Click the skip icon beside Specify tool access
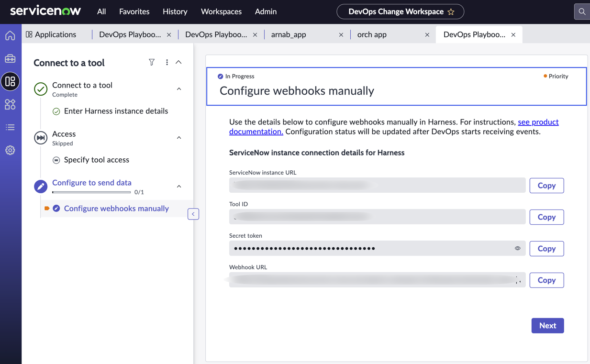The image size is (590, 364). 56,160
